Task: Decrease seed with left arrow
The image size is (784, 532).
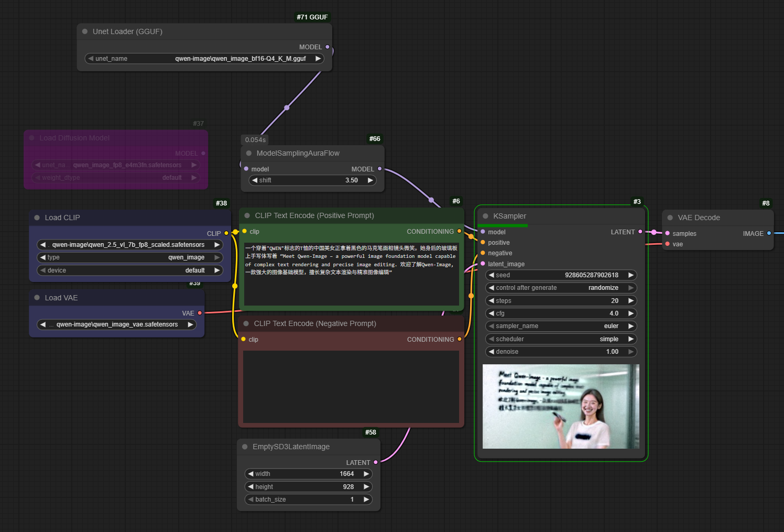Action: tap(492, 275)
